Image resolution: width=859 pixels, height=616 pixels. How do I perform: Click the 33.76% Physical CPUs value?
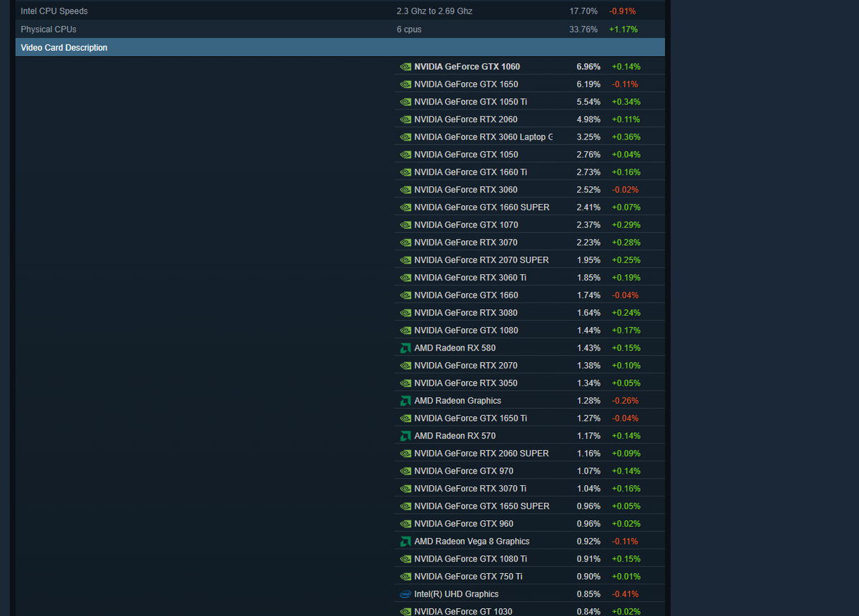pos(583,29)
